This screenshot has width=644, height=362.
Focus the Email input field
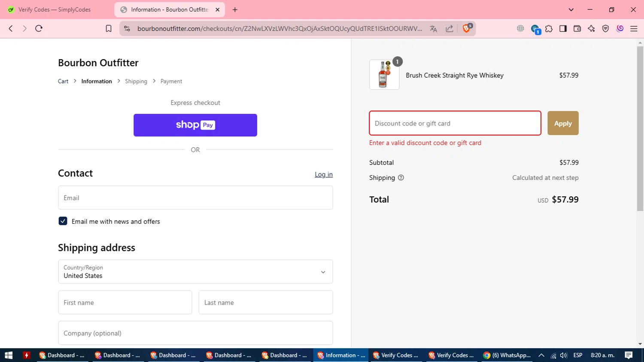(195, 198)
